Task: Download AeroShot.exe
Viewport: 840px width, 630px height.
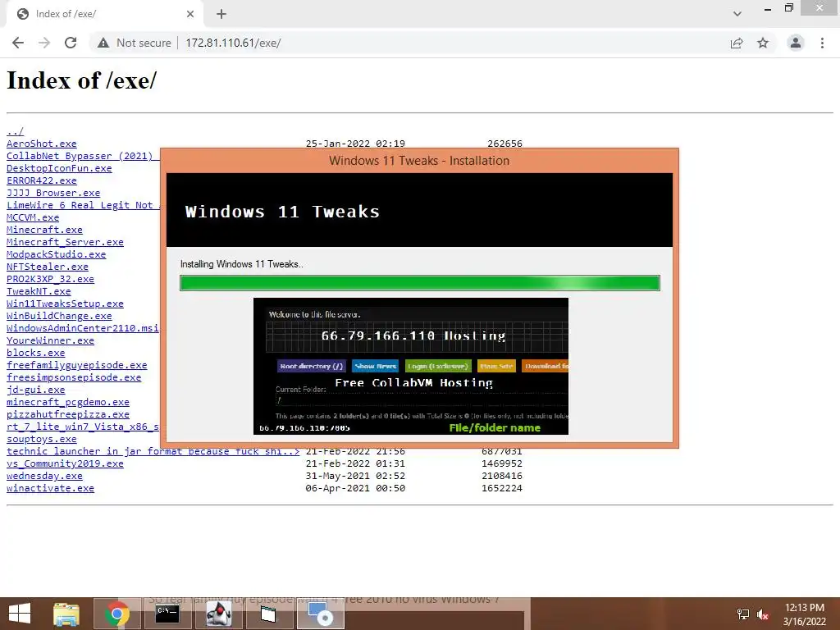Action: coord(41,144)
